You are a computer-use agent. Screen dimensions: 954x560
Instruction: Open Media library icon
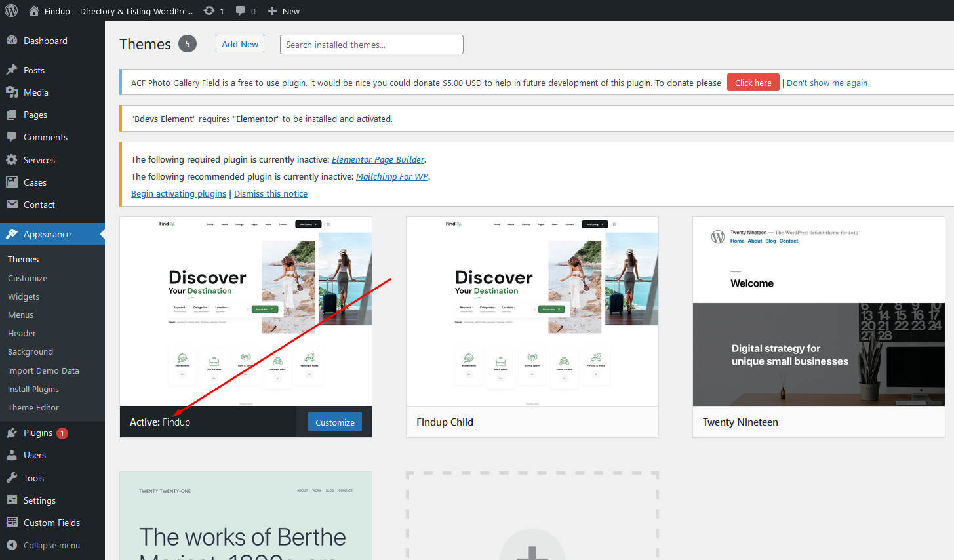[x=12, y=92]
